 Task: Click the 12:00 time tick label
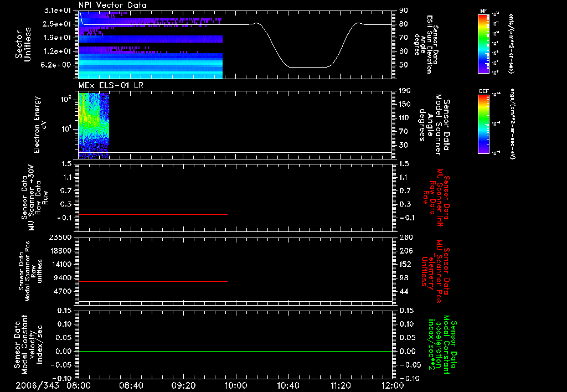point(393,385)
